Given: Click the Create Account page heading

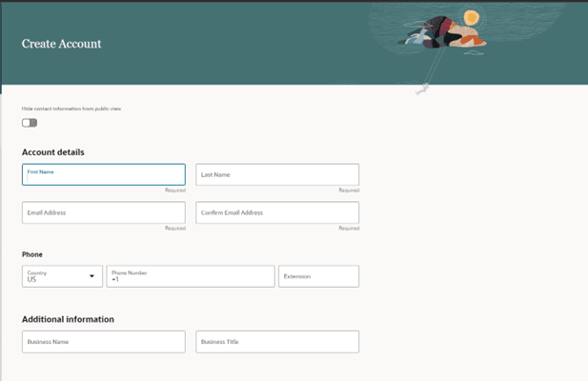Looking at the screenshot, I should coord(61,44).
